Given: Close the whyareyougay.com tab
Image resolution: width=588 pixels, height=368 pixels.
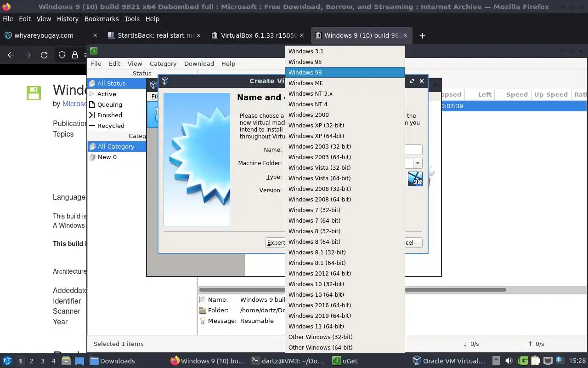Looking at the screenshot, I should 95,35.
